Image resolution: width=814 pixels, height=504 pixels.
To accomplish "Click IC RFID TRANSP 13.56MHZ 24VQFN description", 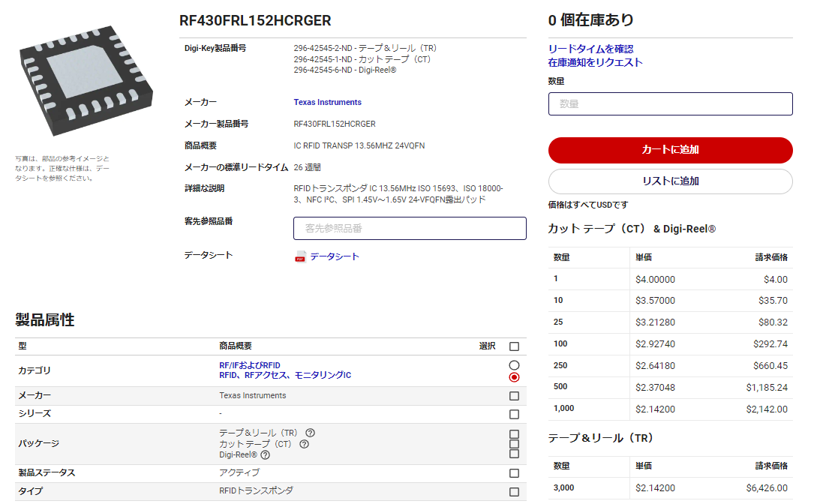I will (x=359, y=145).
